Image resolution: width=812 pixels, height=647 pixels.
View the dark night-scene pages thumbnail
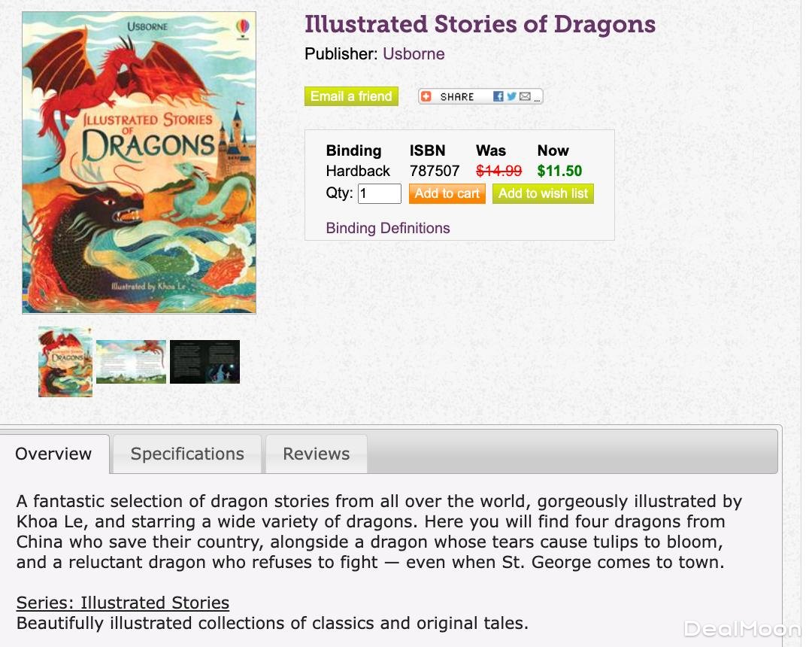[205, 362]
